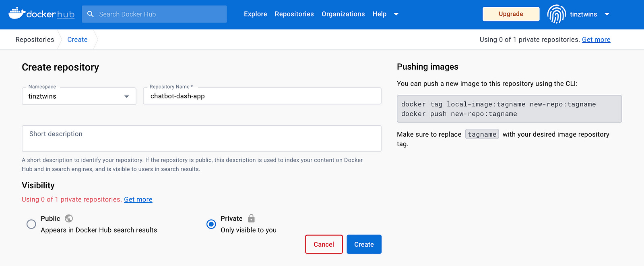Click the Create repository heading
The image size is (644, 266).
point(60,67)
